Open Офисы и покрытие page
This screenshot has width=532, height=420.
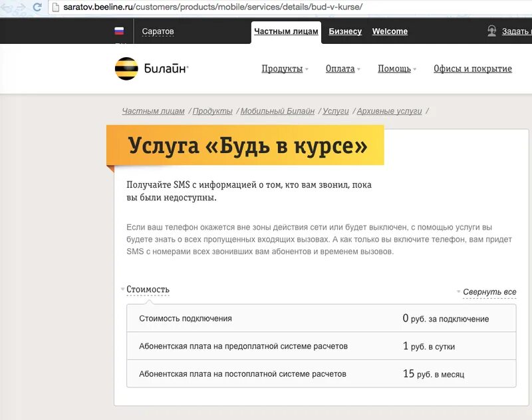[473, 69]
